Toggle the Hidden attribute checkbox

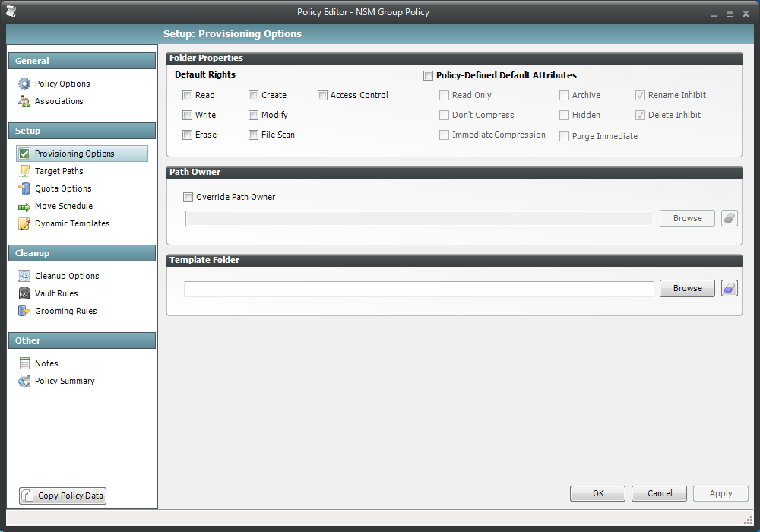click(x=564, y=115)
